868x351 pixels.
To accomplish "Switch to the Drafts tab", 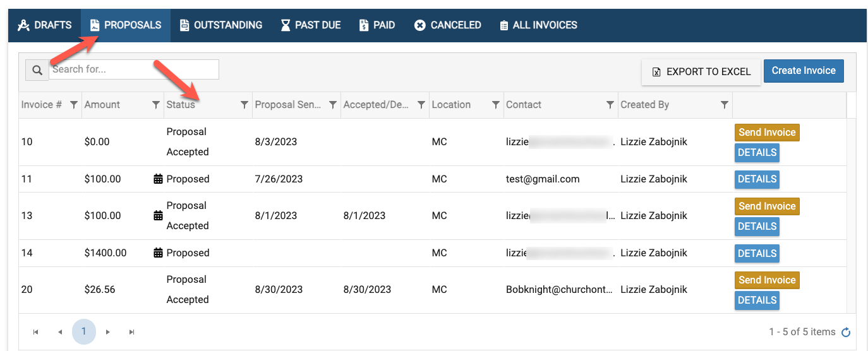I will pyautogui.click(x=45, y=25).
